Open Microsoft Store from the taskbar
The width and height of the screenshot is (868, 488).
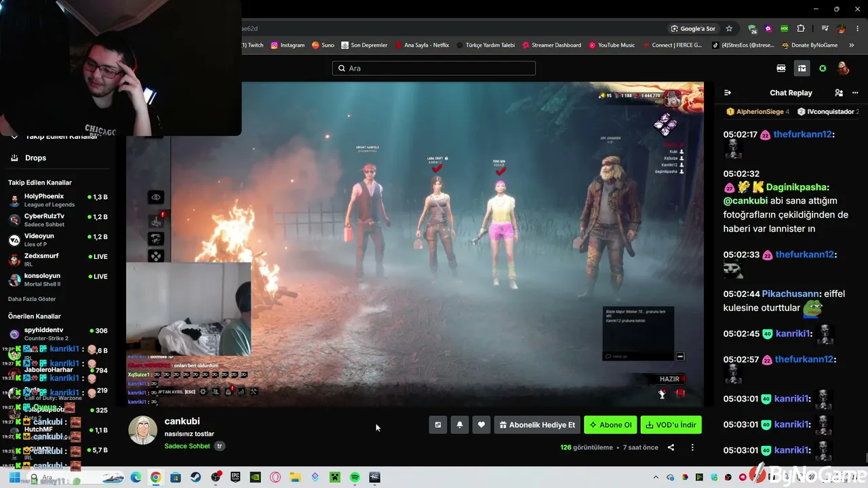tap(176, 478)
